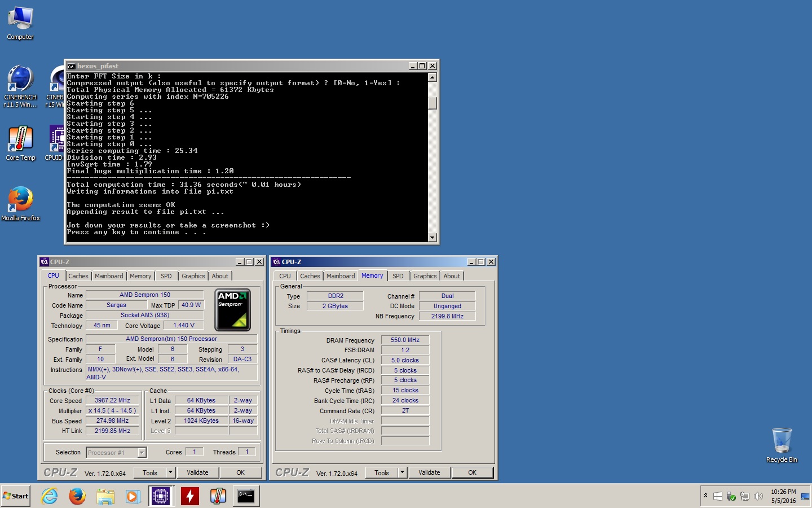This screenshot has width=812, height=508.
Task: Open the Computer desktop icon
Action: (20, 24)
